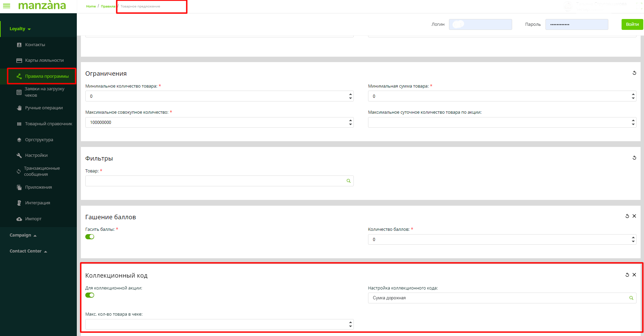
Task: Reset the Ограничения section with the refresh icon
Action: click(x=634, y=73)
